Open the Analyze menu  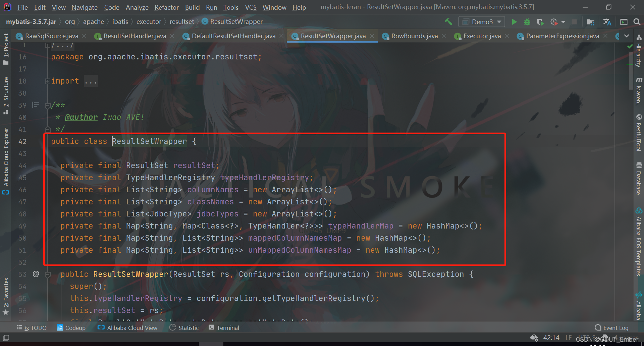(x=137, y=7)
